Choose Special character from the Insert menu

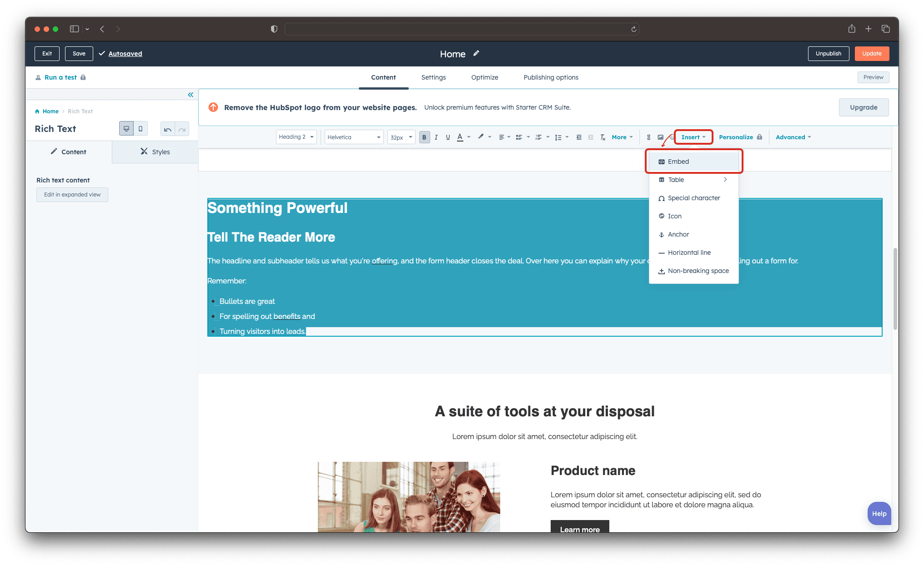(x=693, y=198)
